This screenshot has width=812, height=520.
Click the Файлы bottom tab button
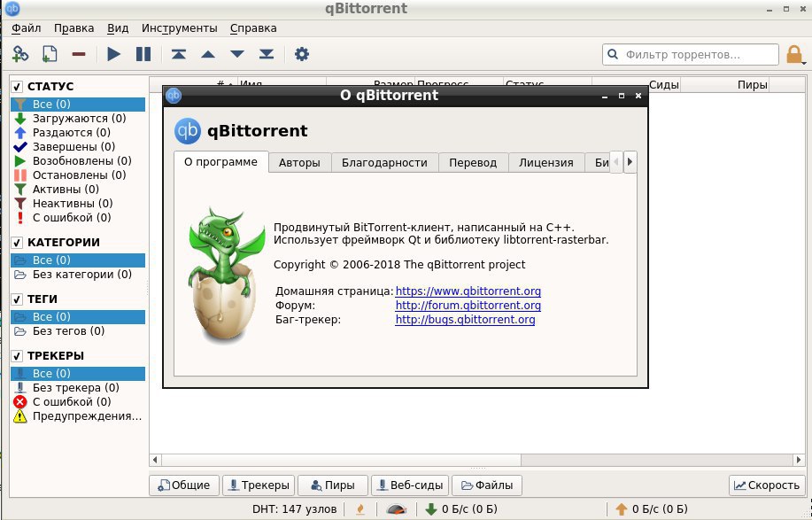(487, 485)
